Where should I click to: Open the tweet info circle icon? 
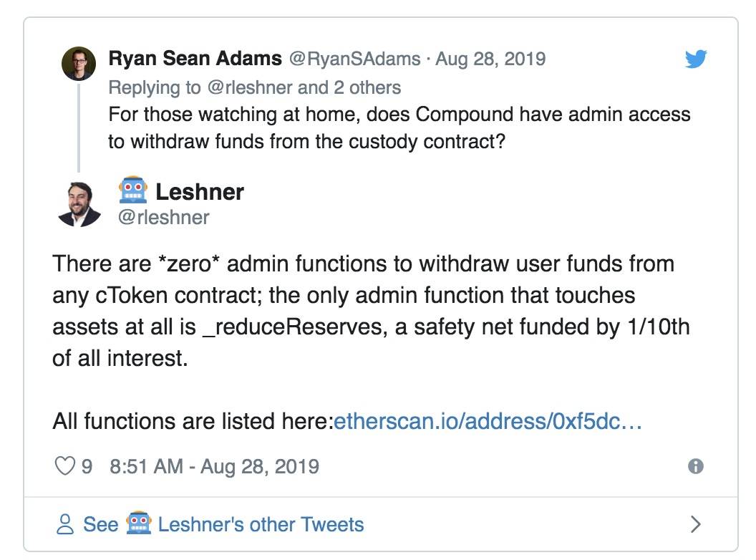tap(695, 466)
